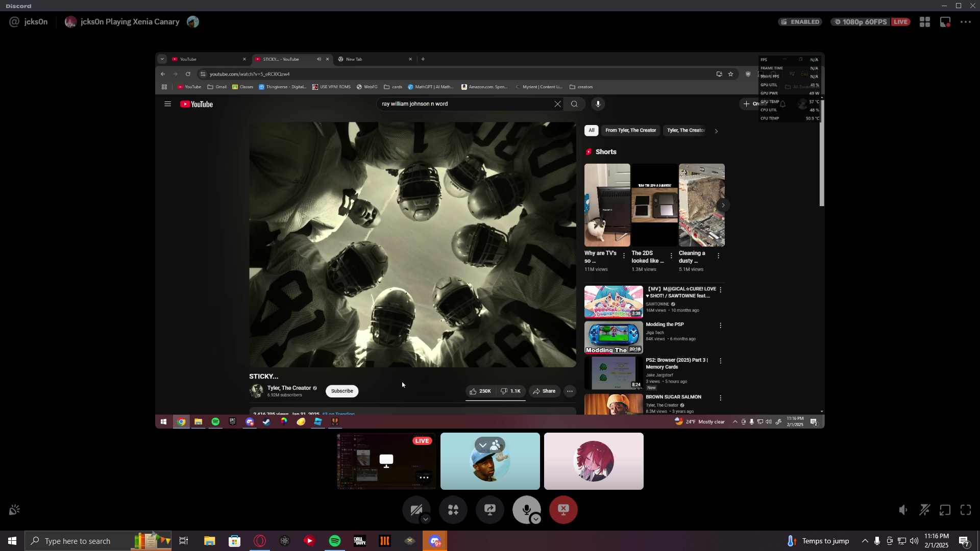The width and height of the screenshot is (980, 551).
Task: Pop out the stream window
Action: 945,510
